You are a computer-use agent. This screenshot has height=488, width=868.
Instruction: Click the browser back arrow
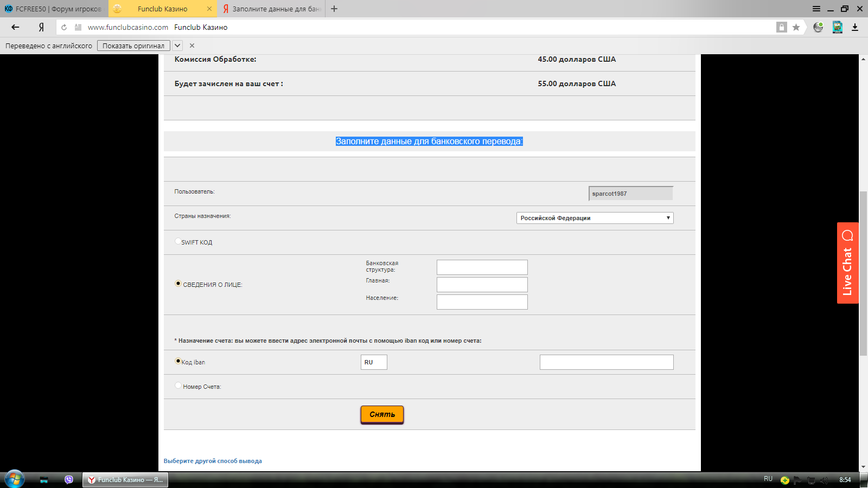[15, 27]
